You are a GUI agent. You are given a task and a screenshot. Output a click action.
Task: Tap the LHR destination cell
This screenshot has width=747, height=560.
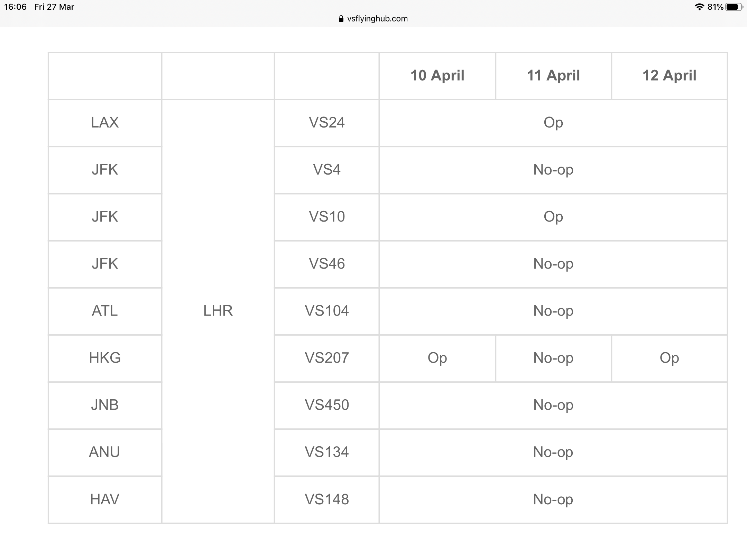point(218,311)
